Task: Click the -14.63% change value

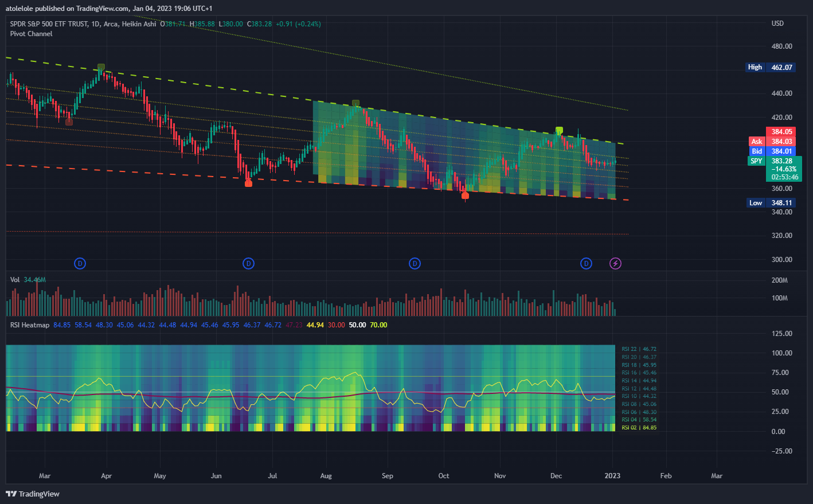Action: tap(784, 169)
